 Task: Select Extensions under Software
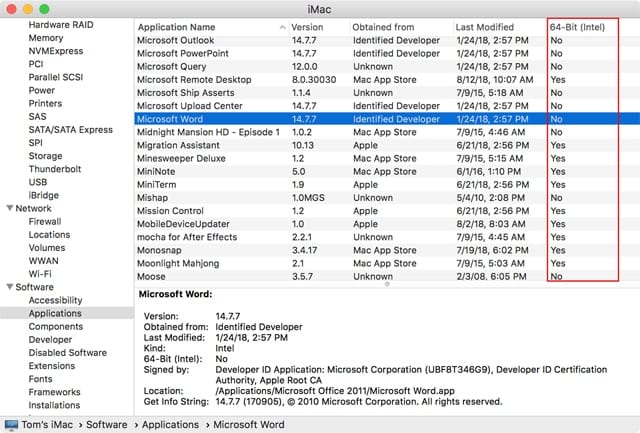pos(52,366)
